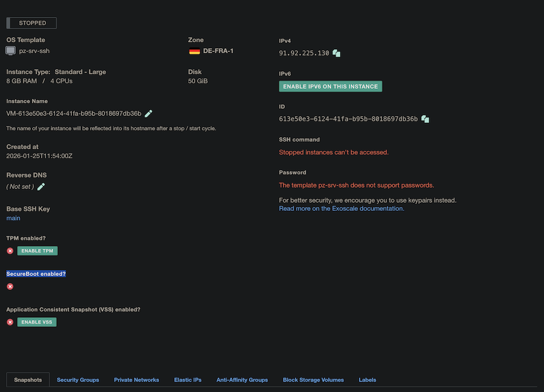Copy the IPv4 address 91.92.225.130

[x=337, y=53]
